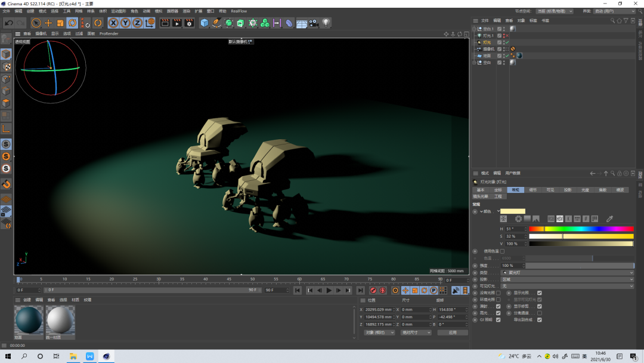Toggle GI 照明 checkbox
Viewport: 644px width, 363px height.
(498, 320)
